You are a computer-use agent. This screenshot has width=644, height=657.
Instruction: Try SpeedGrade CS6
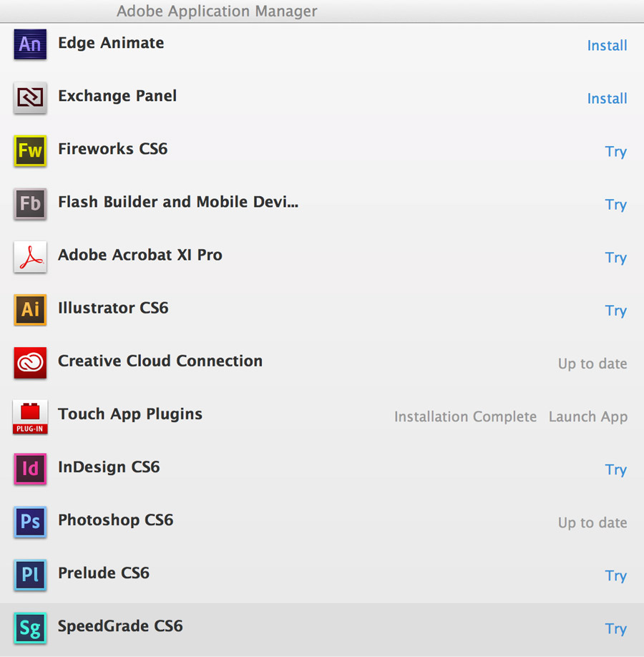tap(616, 629)
